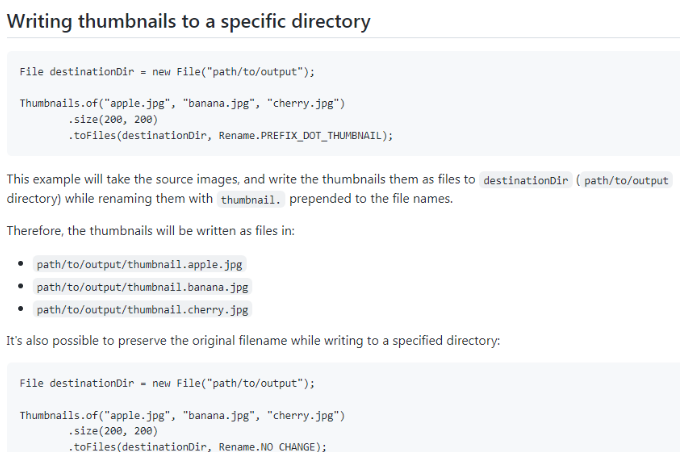Viewport: 685px width, 452px height.
Task: Click "It's also possible to preserve" paragraph
Action: click(x=252, y=341)
